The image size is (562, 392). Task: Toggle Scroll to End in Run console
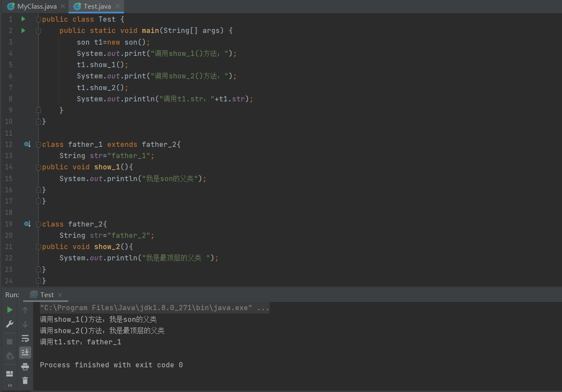[25, 353]
